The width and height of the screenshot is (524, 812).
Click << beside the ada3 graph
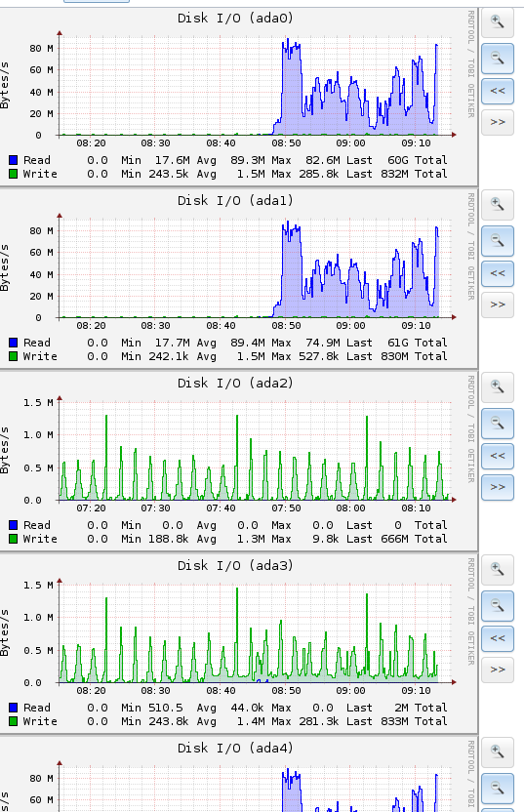(498, 638)
